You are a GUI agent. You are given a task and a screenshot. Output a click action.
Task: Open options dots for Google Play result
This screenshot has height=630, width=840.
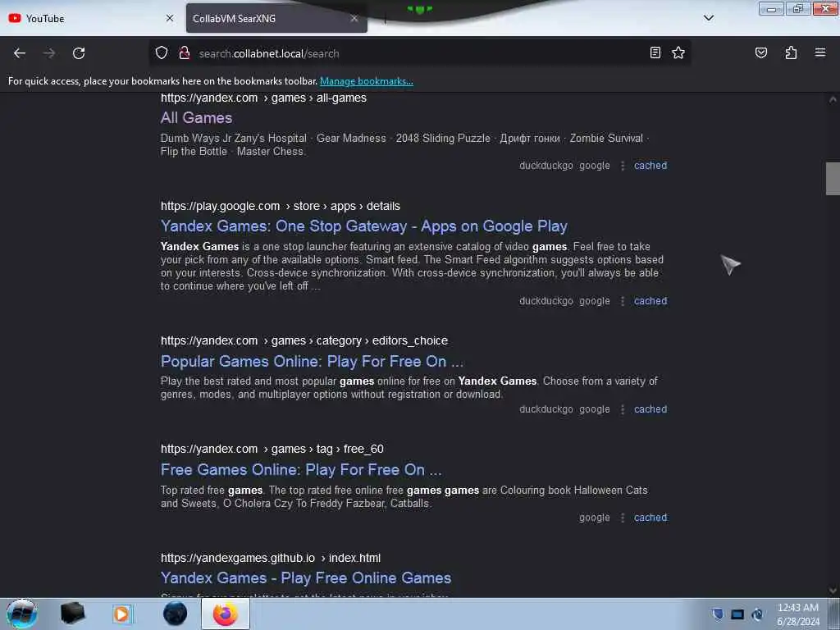[x=623, y=301]
